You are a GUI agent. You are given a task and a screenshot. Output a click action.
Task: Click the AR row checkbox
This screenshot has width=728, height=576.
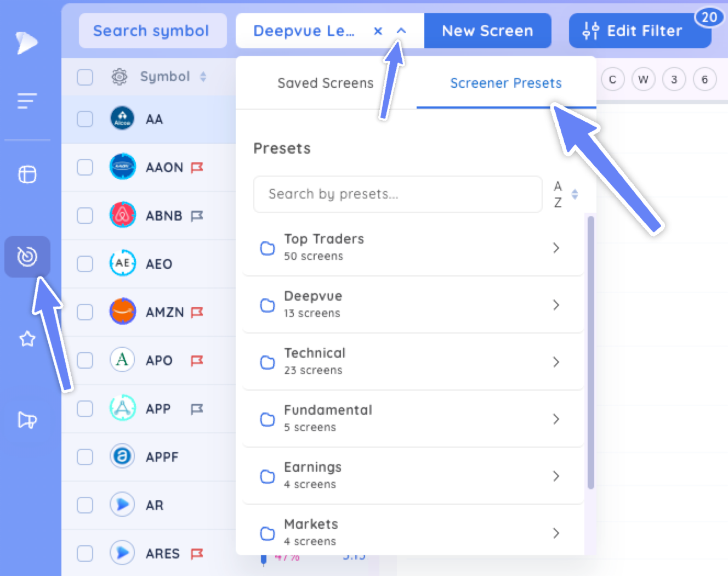[x=85, y=505]
